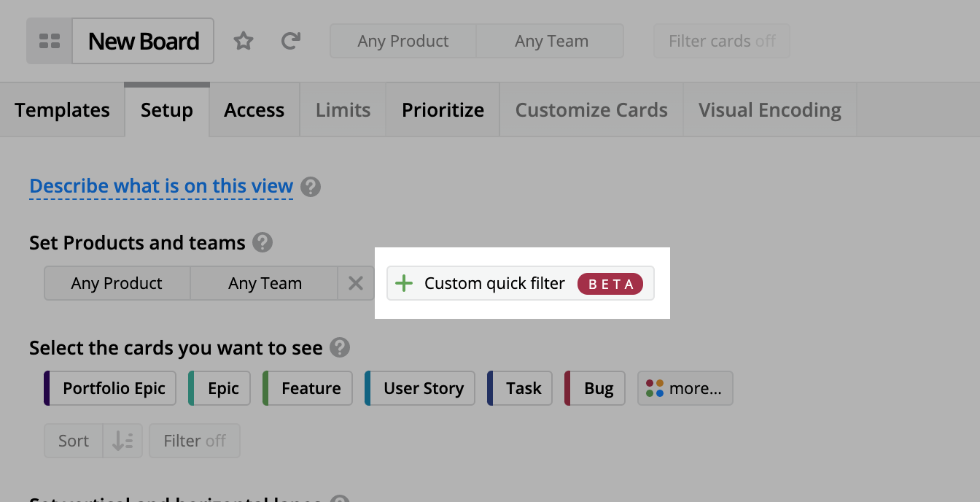
Task: Open the Prioritize tab
Action: click(x=442, y=109)
